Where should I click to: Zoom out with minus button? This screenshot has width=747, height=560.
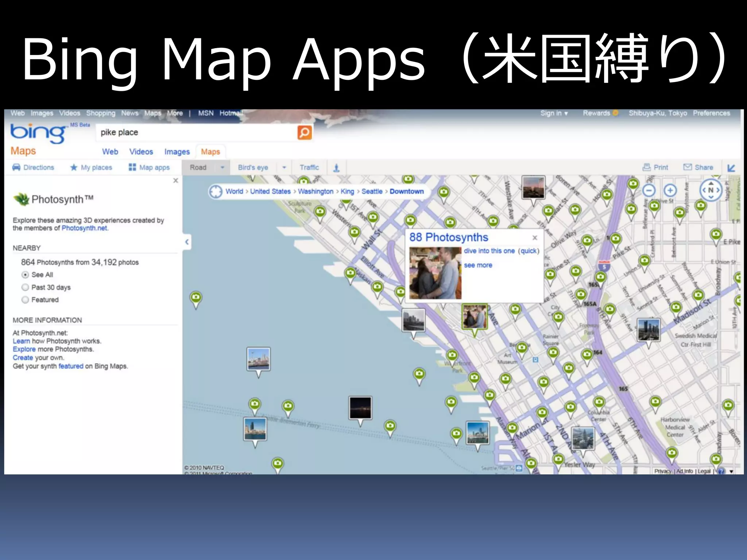(649, 190)
